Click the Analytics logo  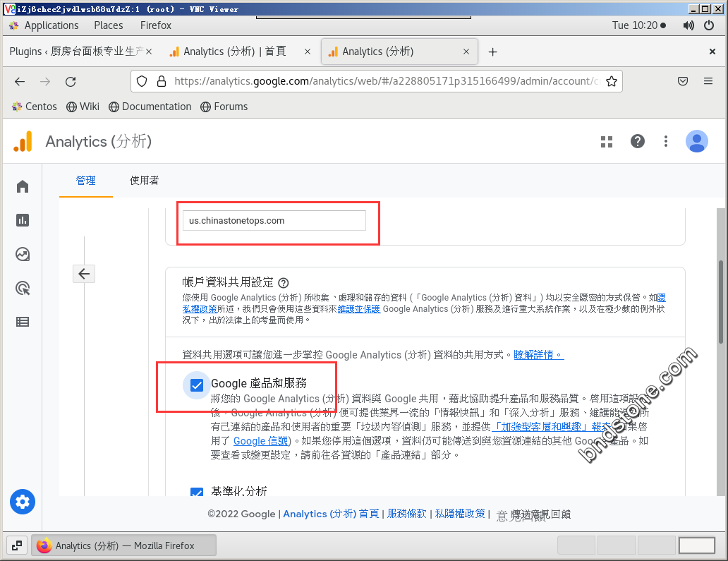click(23, 141)
